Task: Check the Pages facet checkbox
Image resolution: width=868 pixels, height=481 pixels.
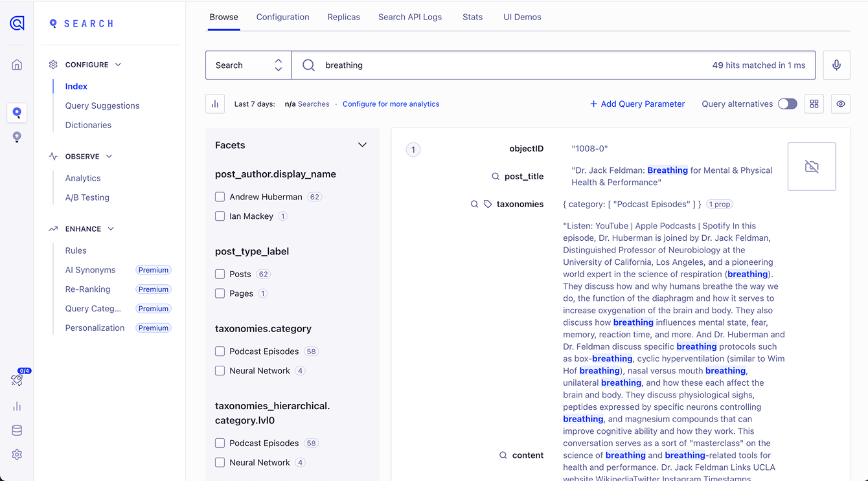Action: 220,293
